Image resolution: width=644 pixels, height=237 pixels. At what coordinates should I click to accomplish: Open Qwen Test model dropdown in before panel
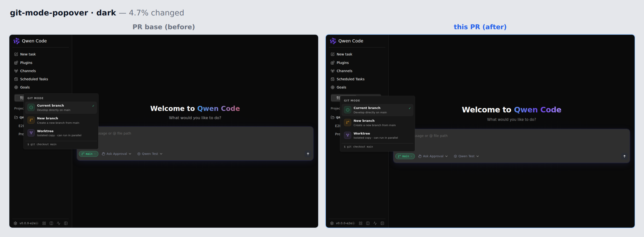pos(150,154)
